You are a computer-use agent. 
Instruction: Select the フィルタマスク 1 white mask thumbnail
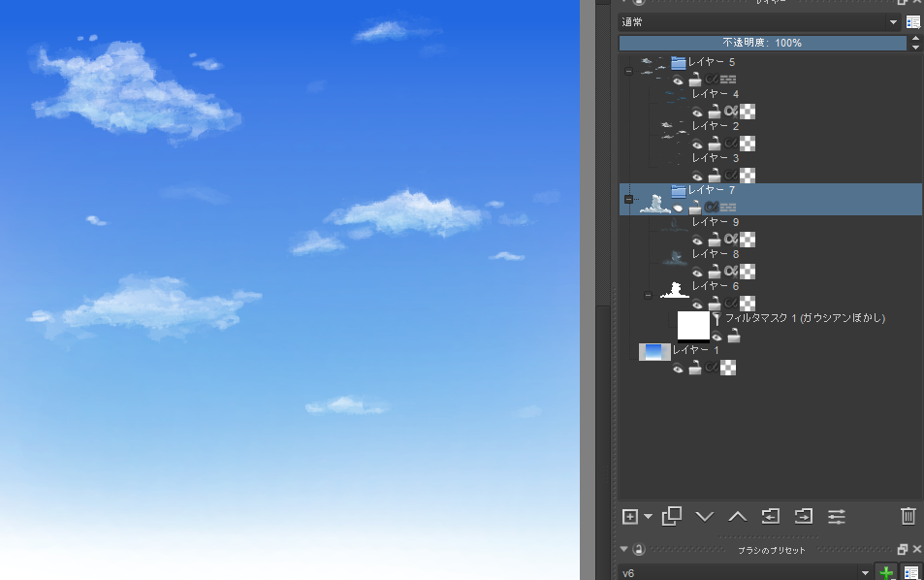(692, 325)
